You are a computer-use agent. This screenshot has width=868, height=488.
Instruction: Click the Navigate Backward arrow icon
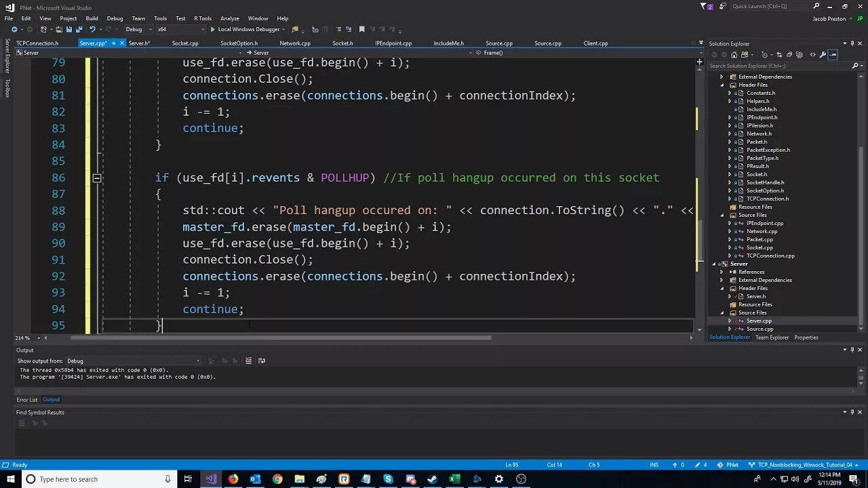[14, 29]
